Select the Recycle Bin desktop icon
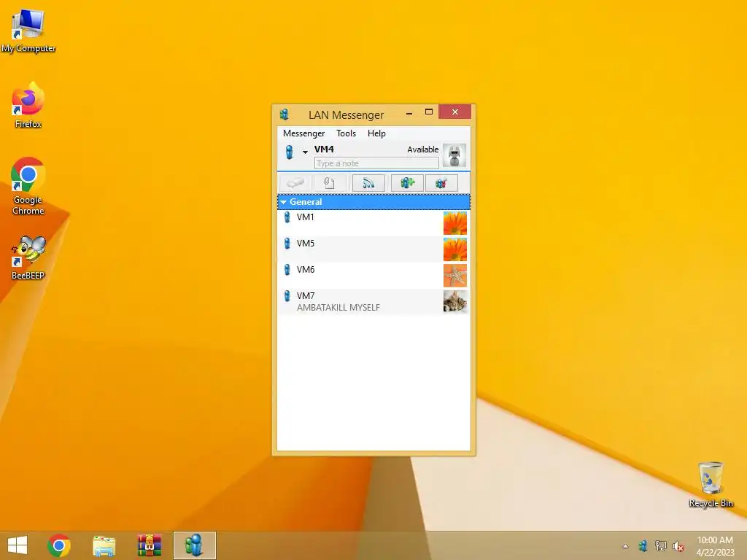This screenshot has height=560, width=747. coord(711,484)
